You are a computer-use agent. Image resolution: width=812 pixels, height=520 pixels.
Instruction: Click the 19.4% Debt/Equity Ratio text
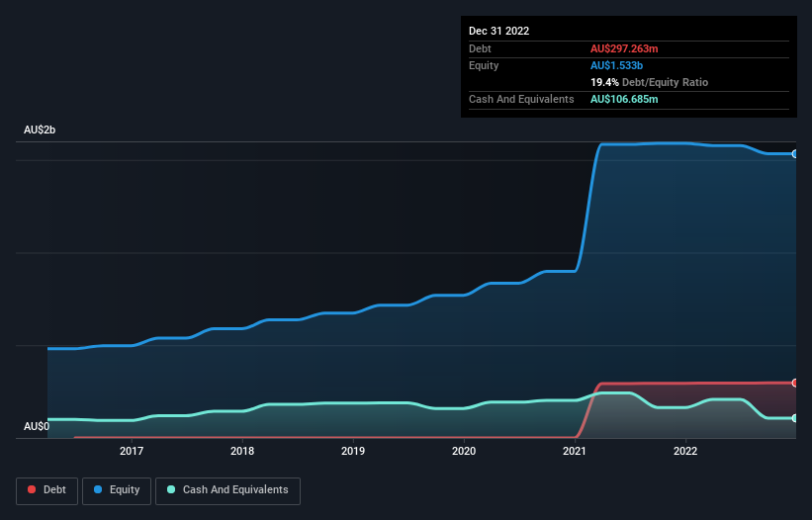(650, 82)
